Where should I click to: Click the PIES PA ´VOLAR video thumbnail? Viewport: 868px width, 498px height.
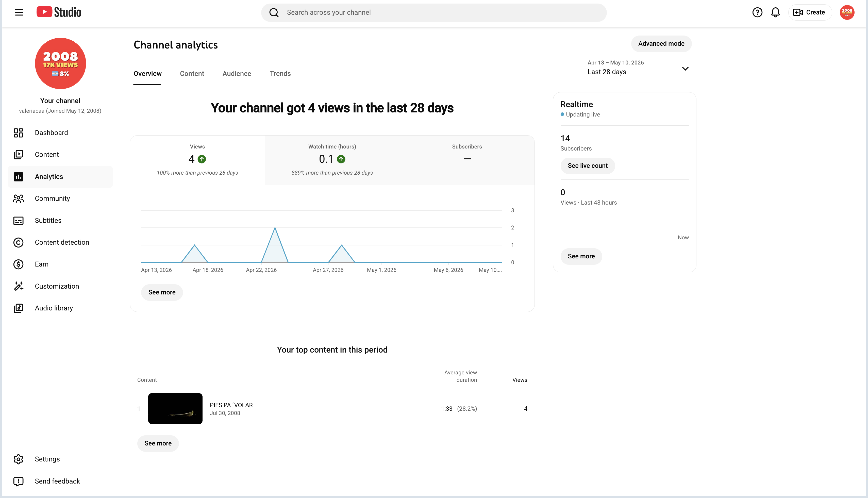[175, 409]
